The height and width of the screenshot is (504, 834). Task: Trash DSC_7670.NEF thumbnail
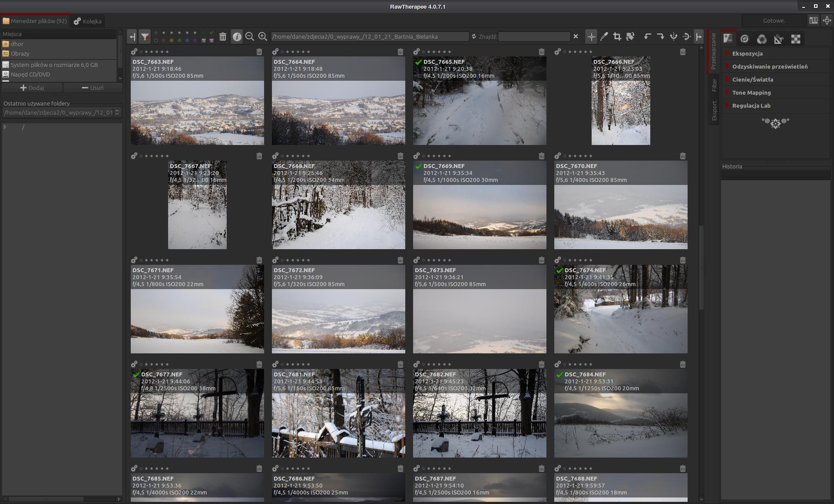pos(682,156)
